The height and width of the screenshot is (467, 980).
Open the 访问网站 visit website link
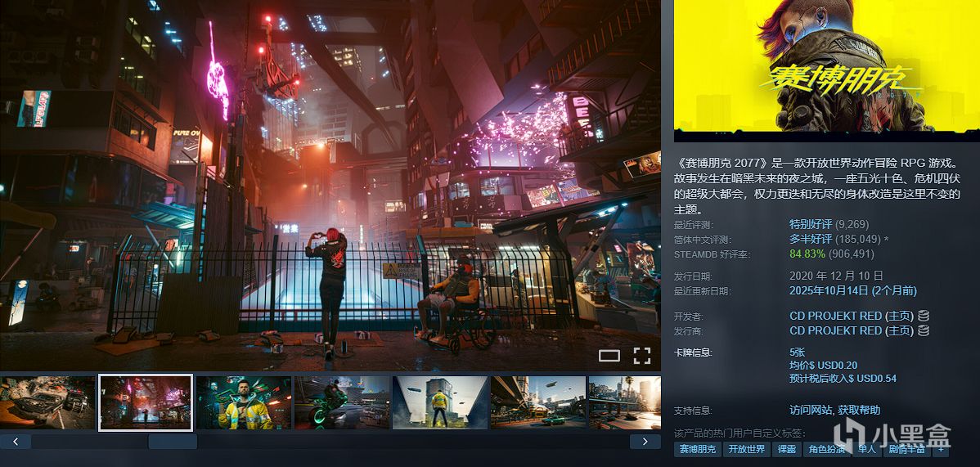point(811,410)
